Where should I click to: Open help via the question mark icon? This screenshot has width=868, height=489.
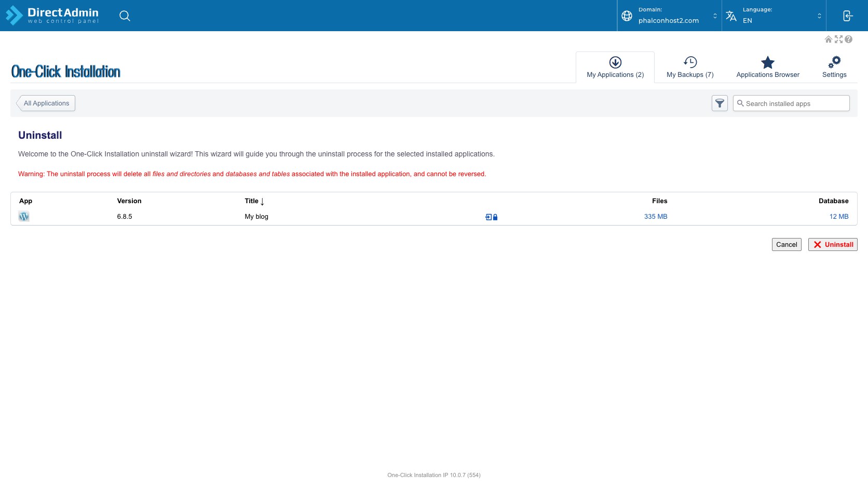[848, 39]
